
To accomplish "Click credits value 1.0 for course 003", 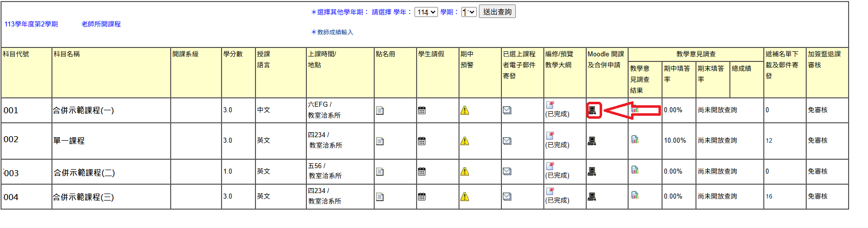I will click(227, 172).
